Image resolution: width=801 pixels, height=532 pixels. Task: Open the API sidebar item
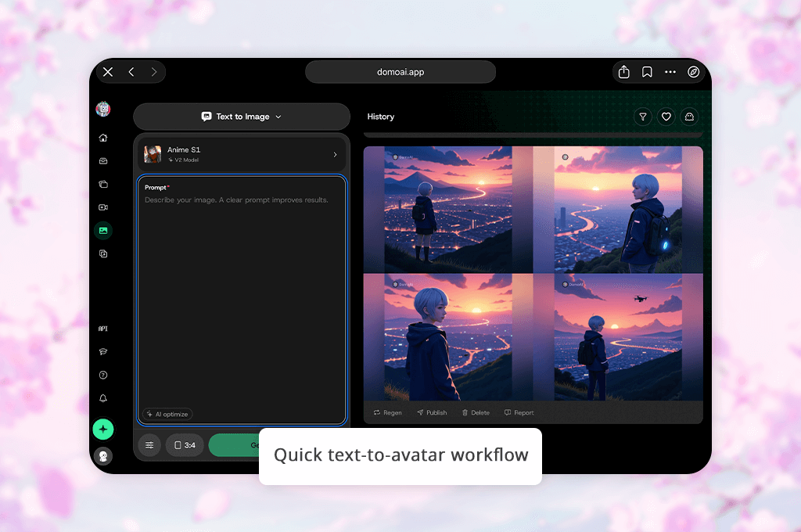click(103, 329)
